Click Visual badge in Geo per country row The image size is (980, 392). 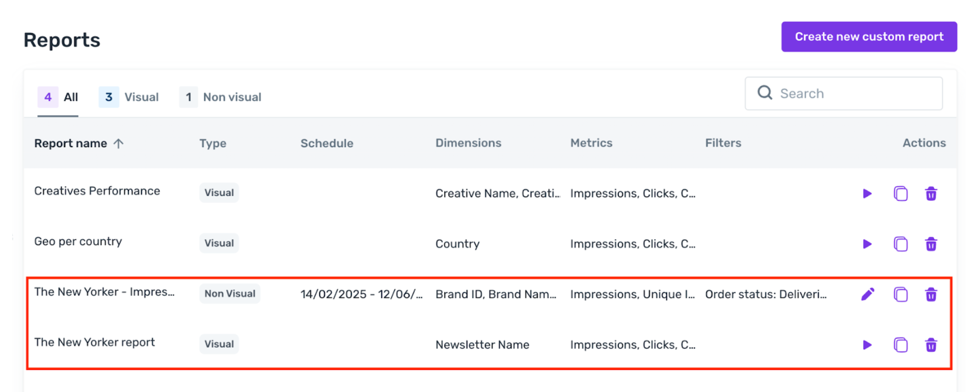pos(219,243)
